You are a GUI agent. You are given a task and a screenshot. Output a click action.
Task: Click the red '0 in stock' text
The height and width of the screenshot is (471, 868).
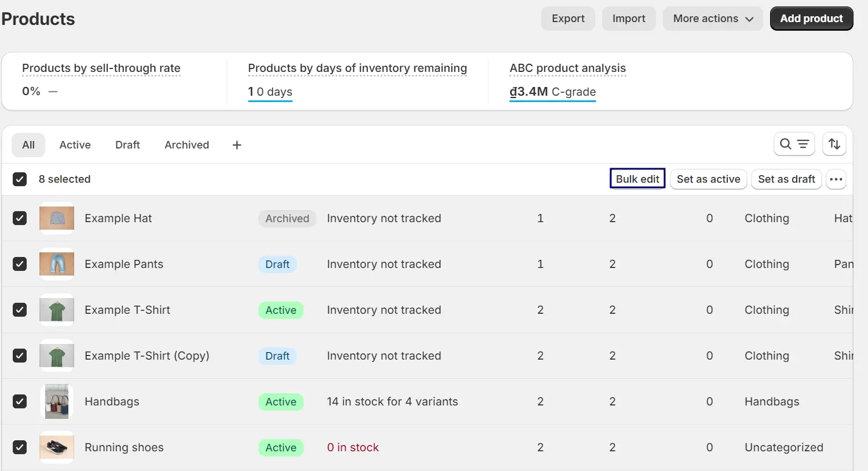coord(353,447)
